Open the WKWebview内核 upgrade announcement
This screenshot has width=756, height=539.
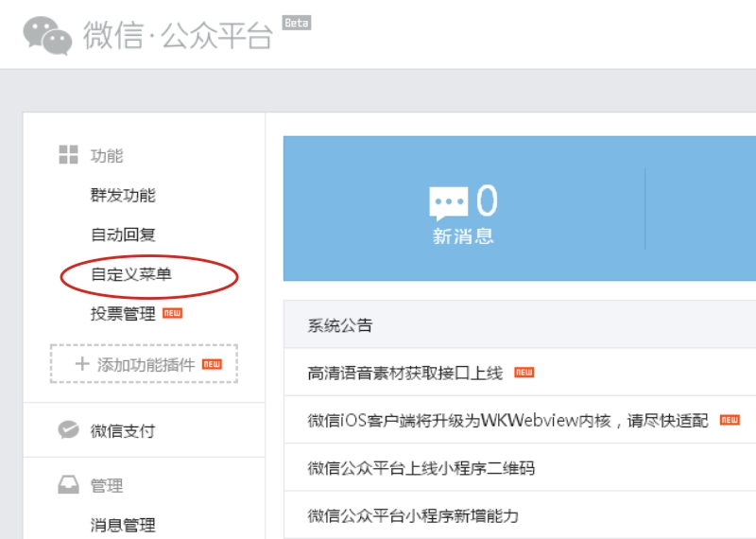tap(507, 420)
